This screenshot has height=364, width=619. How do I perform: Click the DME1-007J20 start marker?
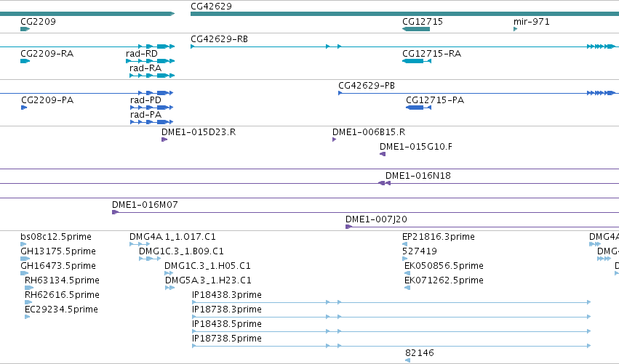348,227
